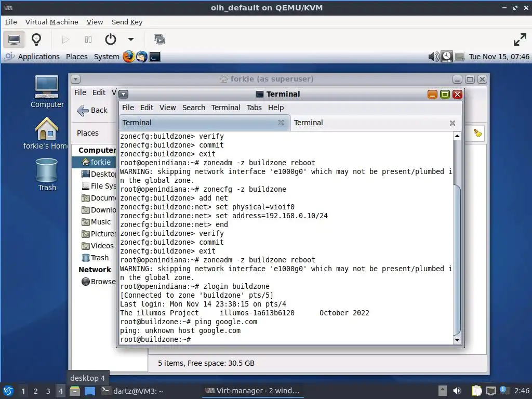The height and width of the screenshot is (399, 532).
Task: Open the Terminal File menu
Action: click(128, 108)
